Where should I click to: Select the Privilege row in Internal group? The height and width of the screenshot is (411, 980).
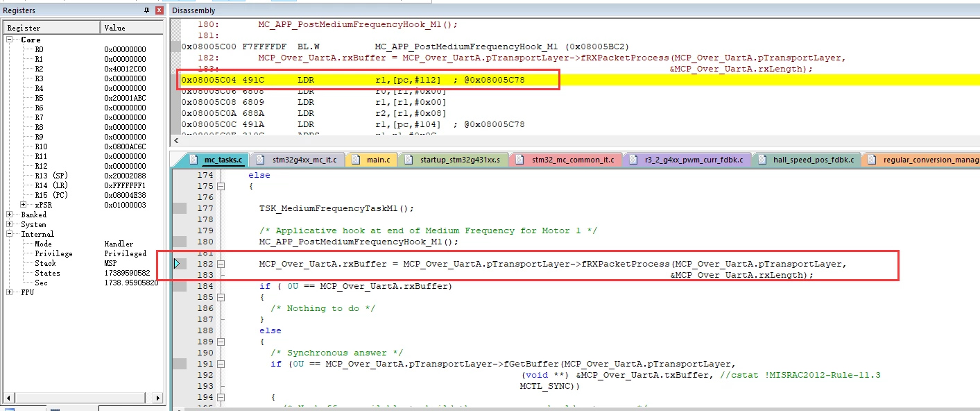84,253
